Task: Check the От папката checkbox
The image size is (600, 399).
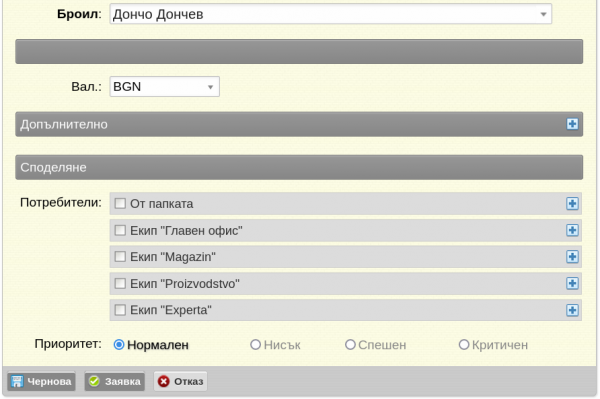Action: point(120,203)
